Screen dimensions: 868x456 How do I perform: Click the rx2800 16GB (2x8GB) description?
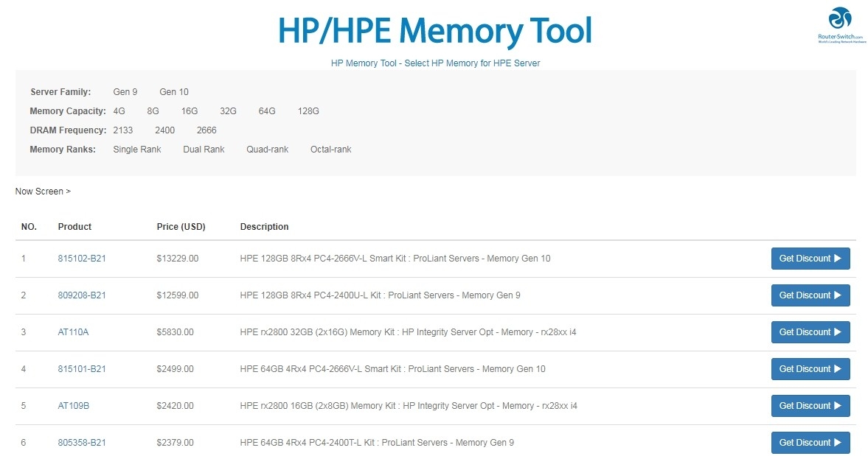point(409,406)
